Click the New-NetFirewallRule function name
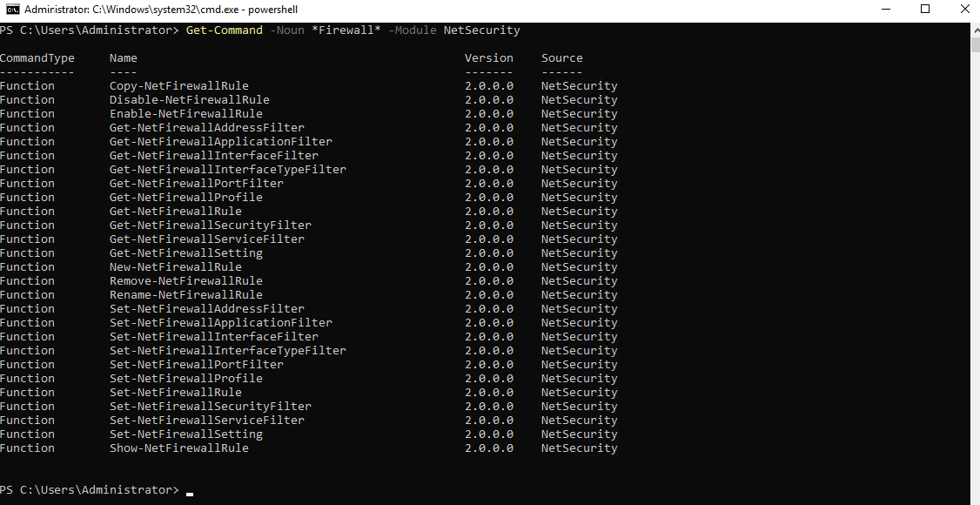980x505 pixels. pos(175,267)
